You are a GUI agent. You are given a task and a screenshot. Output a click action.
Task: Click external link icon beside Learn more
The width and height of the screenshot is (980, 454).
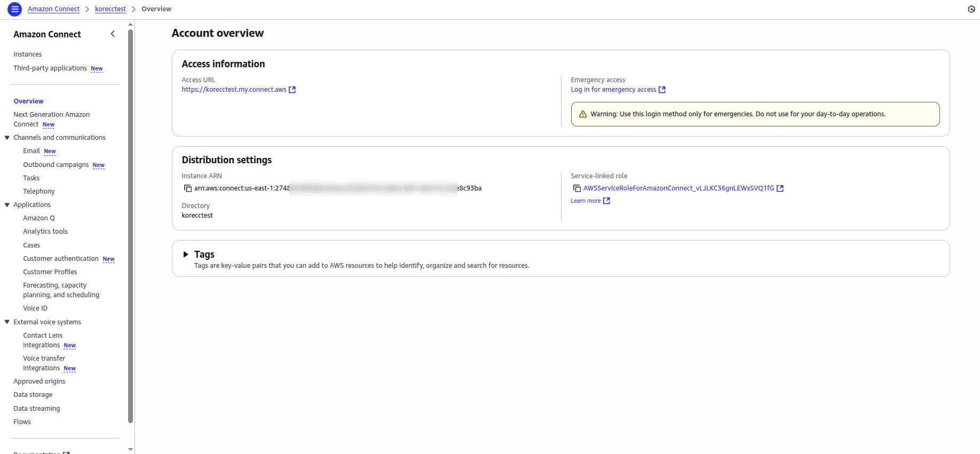point(606,201)
